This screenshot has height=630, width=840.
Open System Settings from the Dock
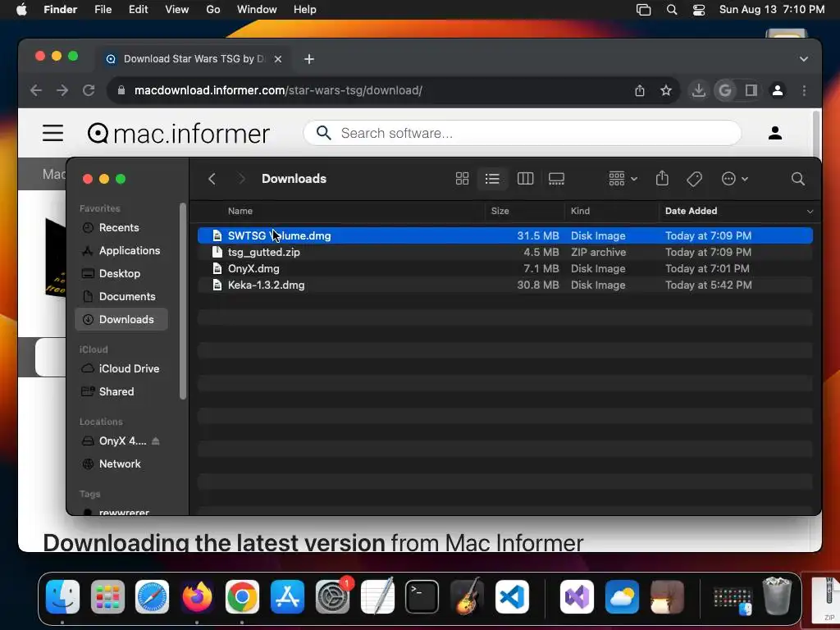pyautogui.click(x=332, y=597)
